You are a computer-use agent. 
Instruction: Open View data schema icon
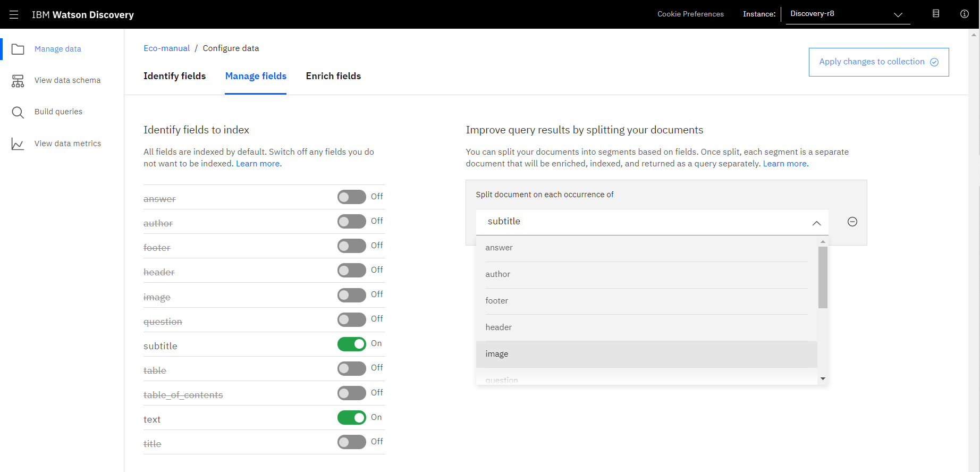(18, 81)
